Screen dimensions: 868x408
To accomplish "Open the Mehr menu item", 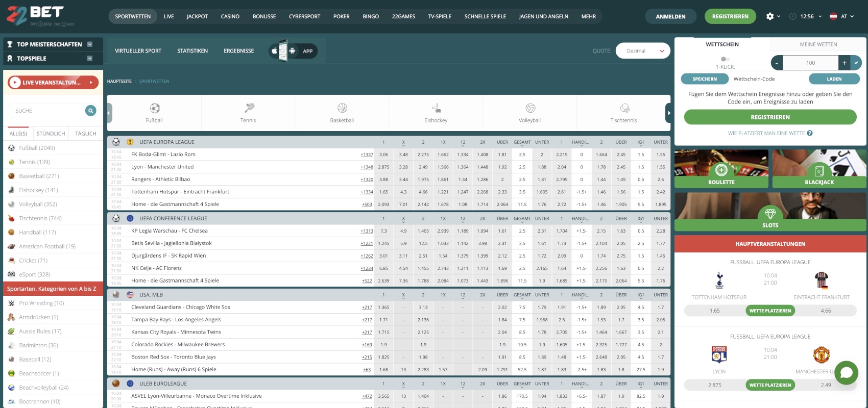I will [589, 16].
